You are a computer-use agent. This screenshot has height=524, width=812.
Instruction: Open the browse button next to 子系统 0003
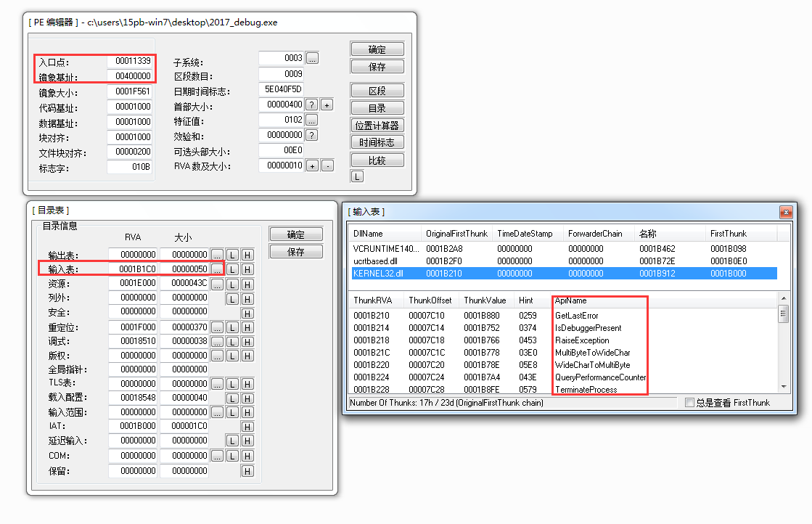(312, 58)
